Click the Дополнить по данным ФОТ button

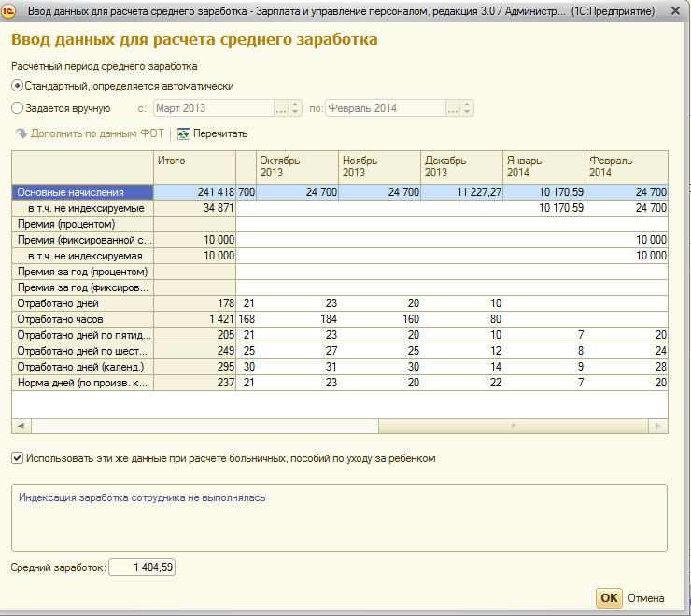(x=90, y=133)
